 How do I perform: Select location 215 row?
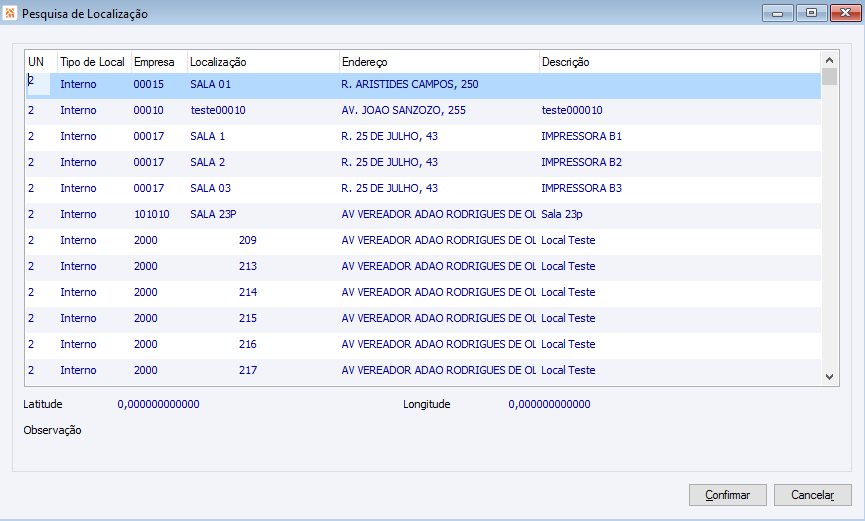pos(423,318)
